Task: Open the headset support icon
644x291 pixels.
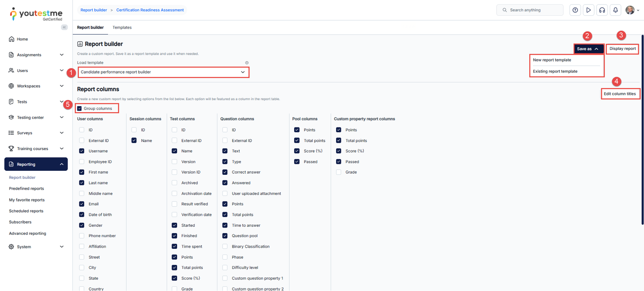Action: click(x=602, y=10)
